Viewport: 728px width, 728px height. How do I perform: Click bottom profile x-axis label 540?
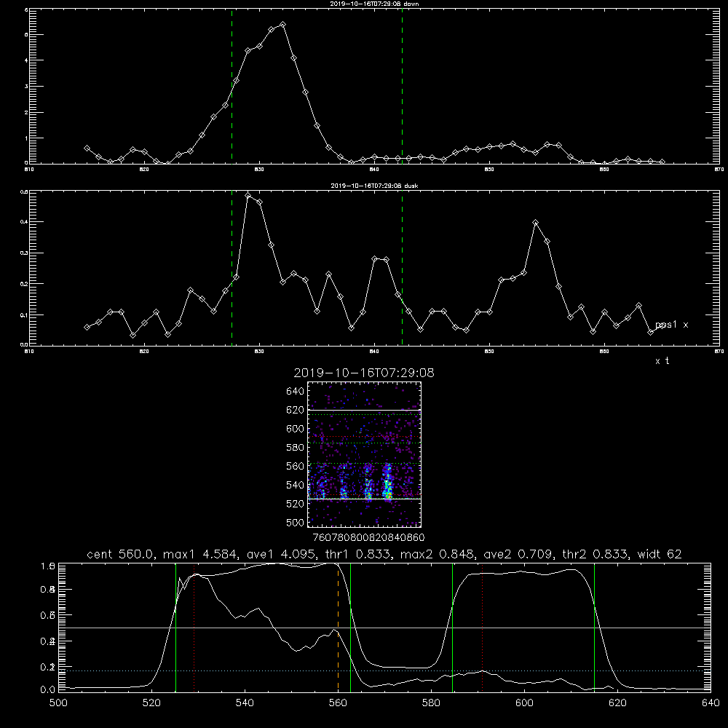coord(245,703)
